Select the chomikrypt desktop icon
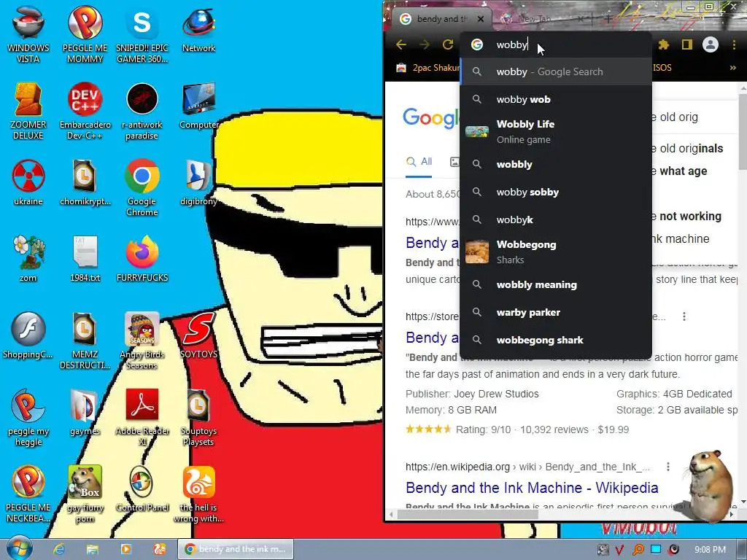The image size is (747, 560). (x=85, y=182)
